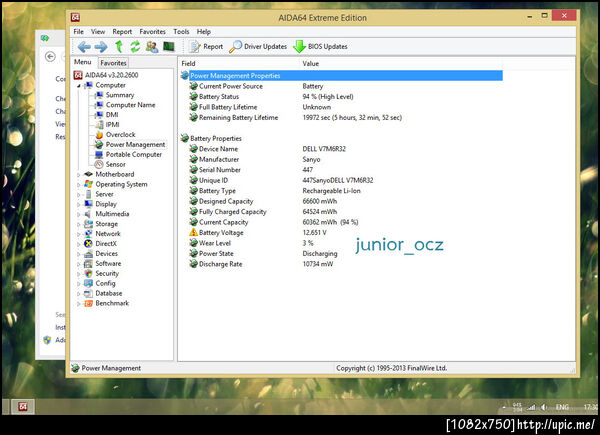Switch to the Favorites tab in sidebar
Screen dimensions: 600x435
coord(113,63)
